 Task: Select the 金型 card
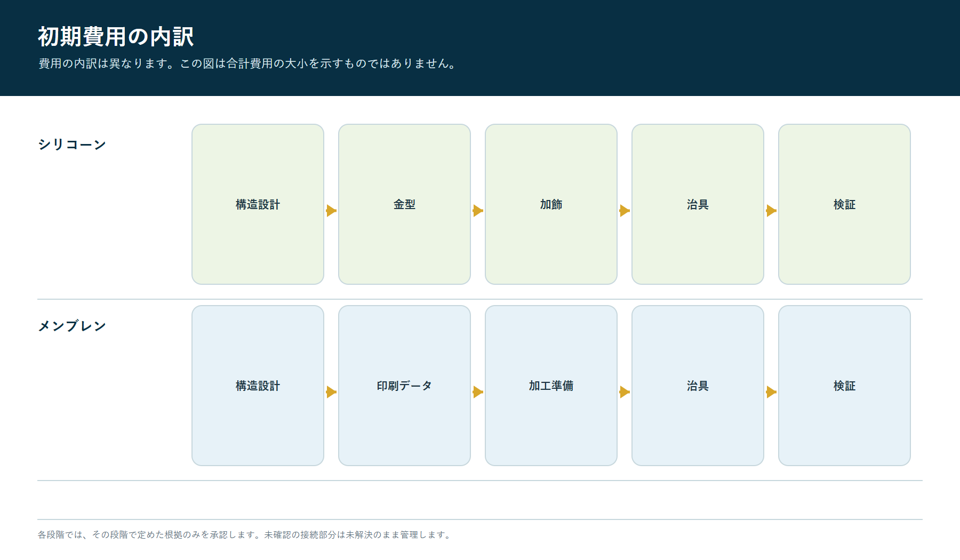click(x=405, y=204)
